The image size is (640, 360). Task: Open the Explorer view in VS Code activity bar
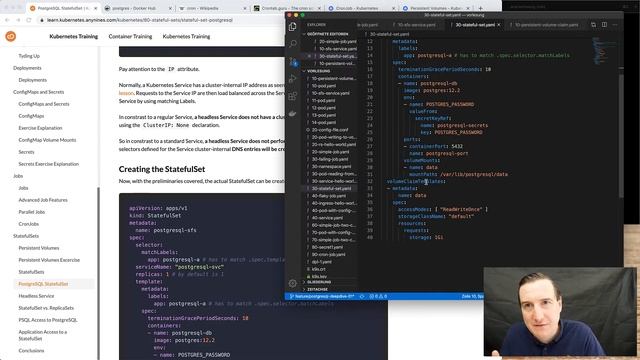292,27
